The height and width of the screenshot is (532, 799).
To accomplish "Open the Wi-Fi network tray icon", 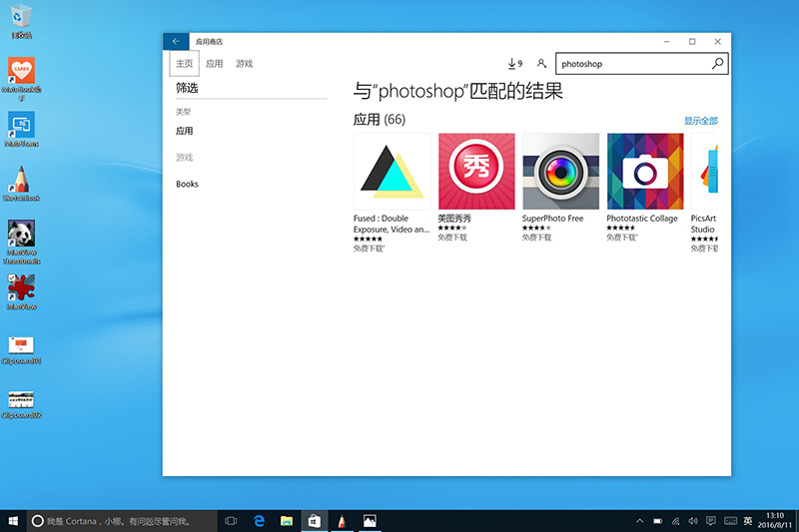I will click(x=676, y=521).
